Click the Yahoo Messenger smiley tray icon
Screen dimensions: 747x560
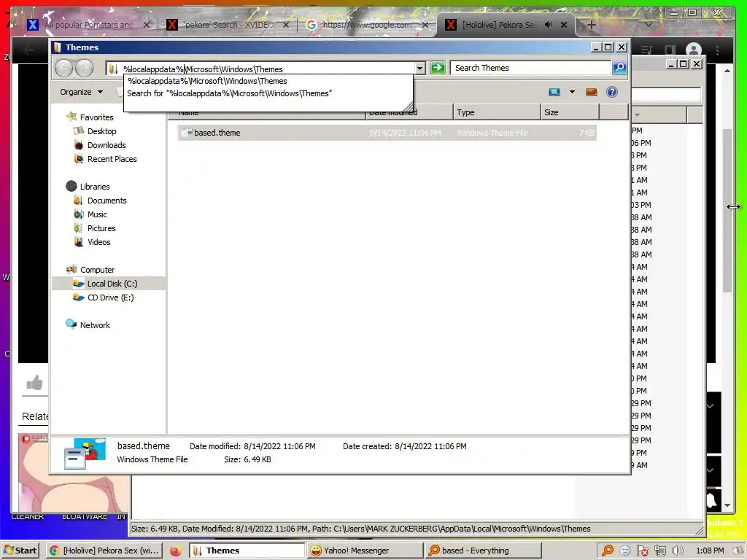(x=625, y=551)
